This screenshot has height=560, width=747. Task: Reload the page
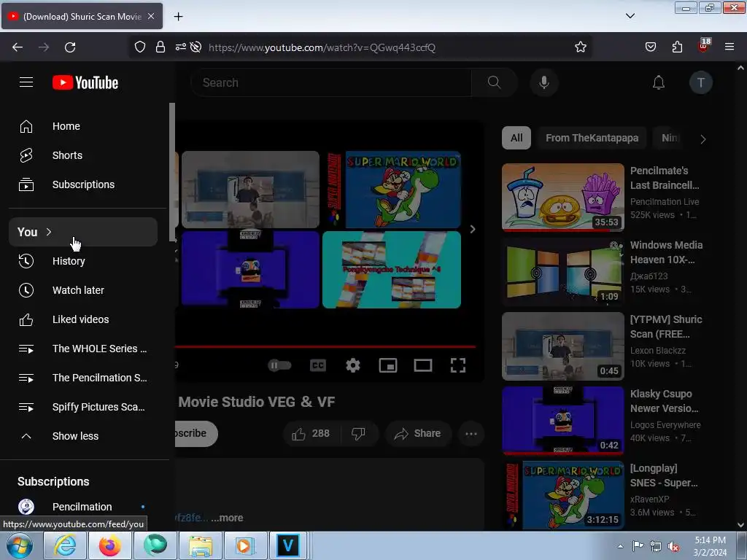tap(70, 47)
